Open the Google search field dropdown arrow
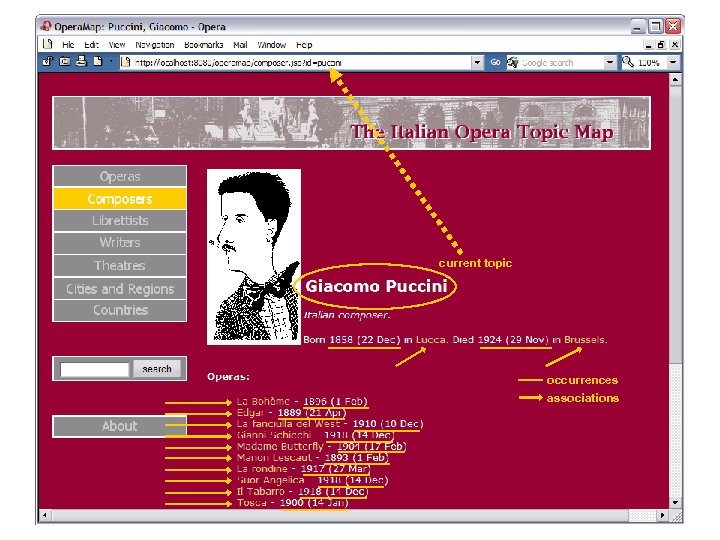Screen dimensions: 720x540 609,62
